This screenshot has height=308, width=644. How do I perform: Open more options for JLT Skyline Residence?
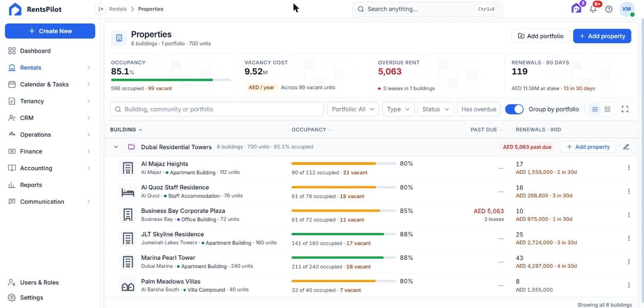pos(628,238)
